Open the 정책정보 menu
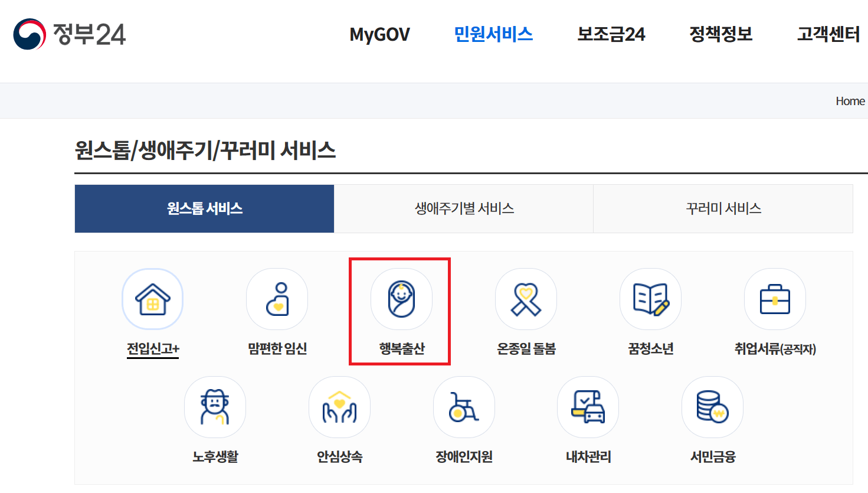 (x=720, y=35)
